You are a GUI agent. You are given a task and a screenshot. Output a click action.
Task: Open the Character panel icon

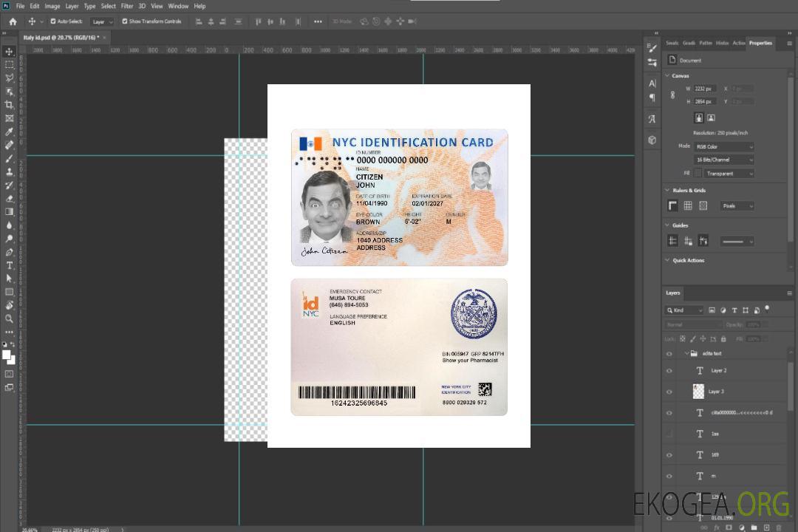(x=652, y=83)
